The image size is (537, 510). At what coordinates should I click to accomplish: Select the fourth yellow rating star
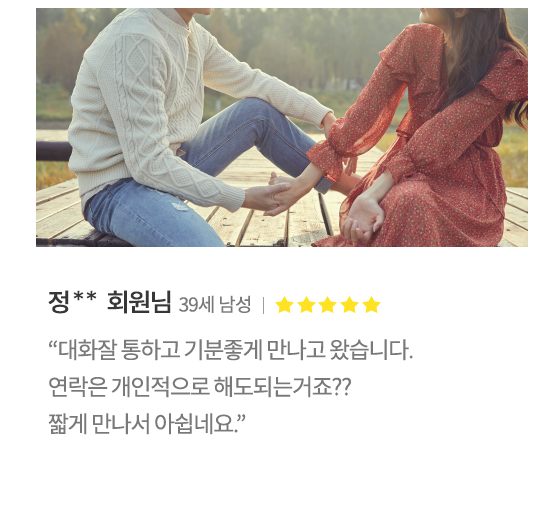[x=350, y=305]
